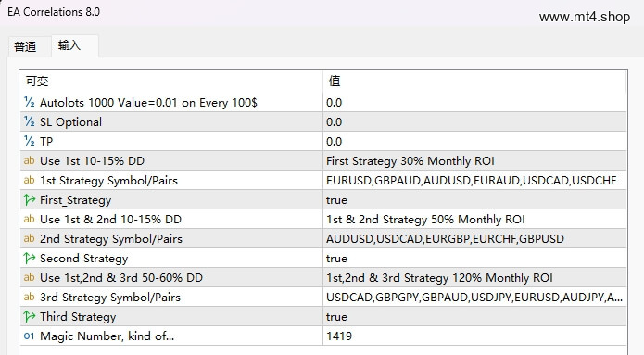Click the 可变 column header
This screenshot has height=355, width=644.
click(171, 81)
